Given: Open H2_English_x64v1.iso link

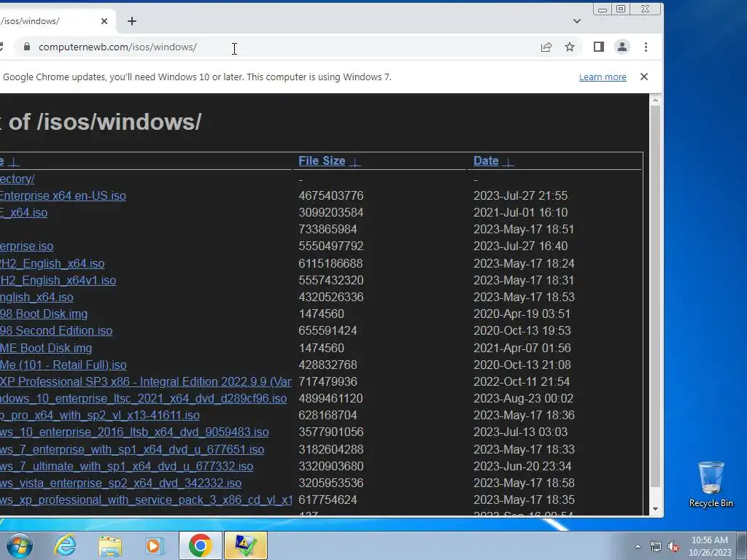Looking at the screenshot, I should [x=58, y=280].
